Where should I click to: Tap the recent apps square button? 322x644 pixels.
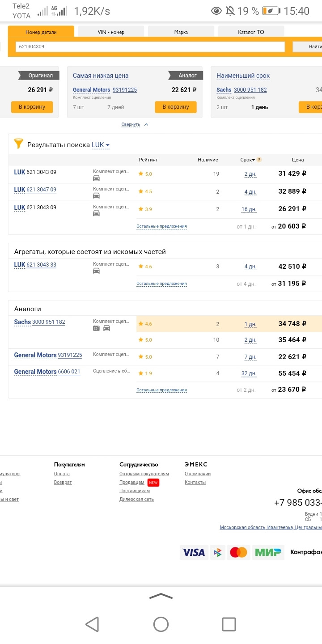point(229,624)
